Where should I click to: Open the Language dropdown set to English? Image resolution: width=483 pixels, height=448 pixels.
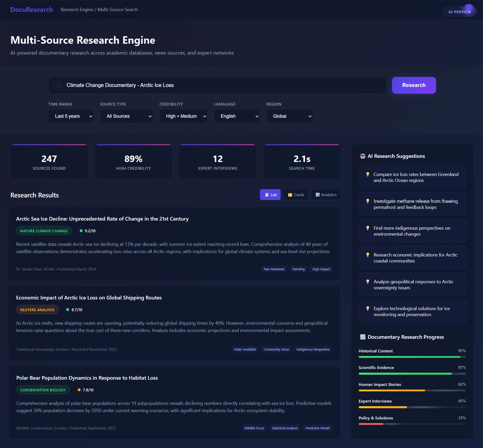coord(237,116)
